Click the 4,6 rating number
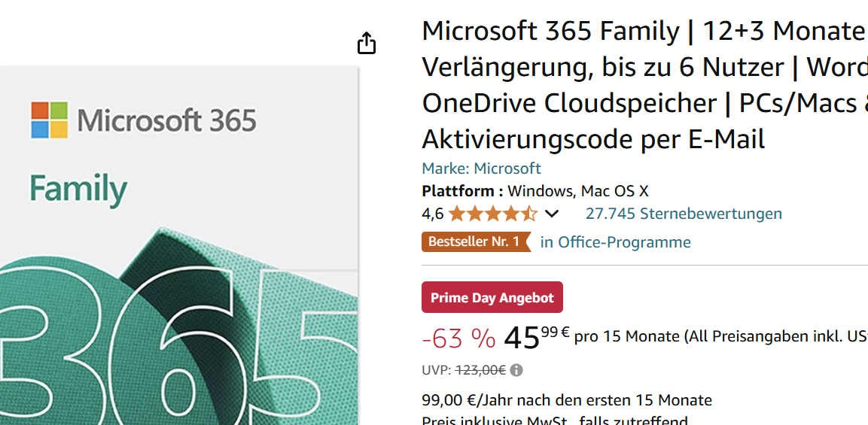Viewport: 868px width, 425px height. (x=432, y=214)
